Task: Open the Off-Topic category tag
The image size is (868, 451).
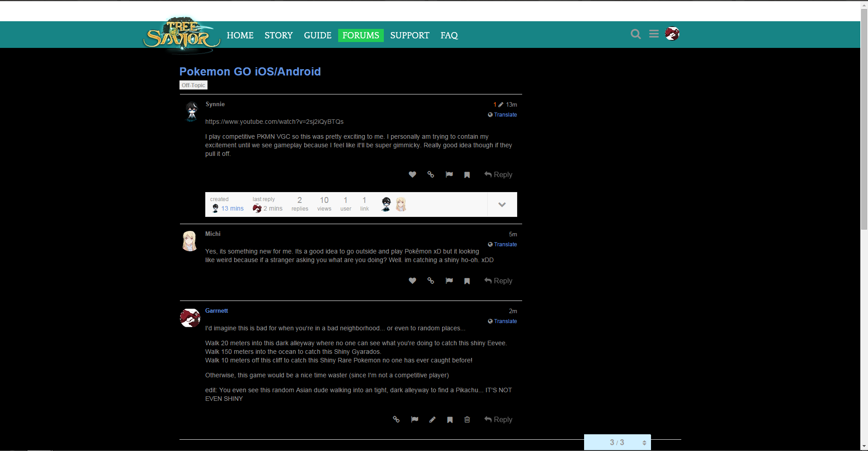Action: coord(193,85)
